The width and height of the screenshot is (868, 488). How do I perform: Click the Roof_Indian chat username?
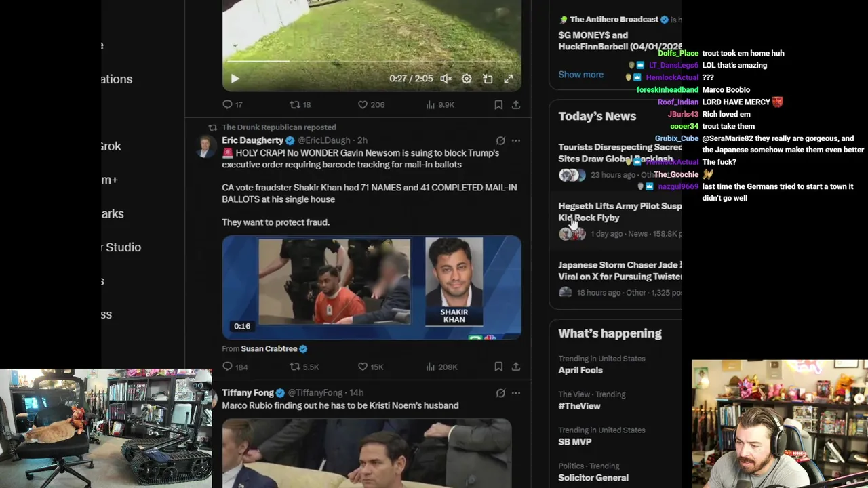678,102
